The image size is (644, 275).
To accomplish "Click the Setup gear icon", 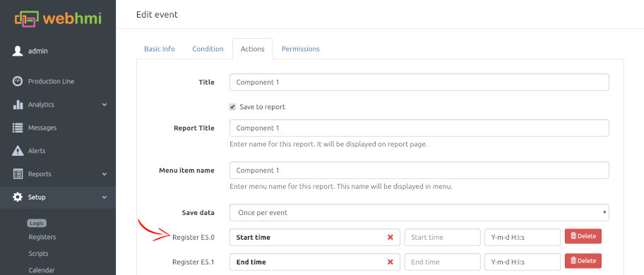I will coord(18,197).
